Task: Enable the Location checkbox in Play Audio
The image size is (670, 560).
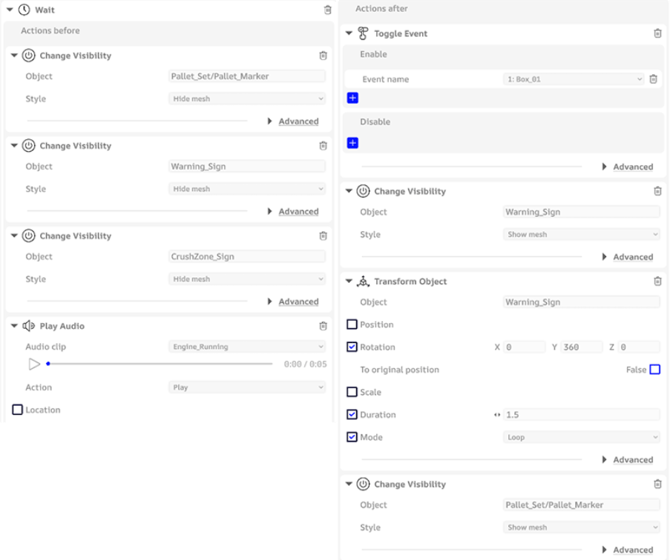Action: [x=17, y=410]
